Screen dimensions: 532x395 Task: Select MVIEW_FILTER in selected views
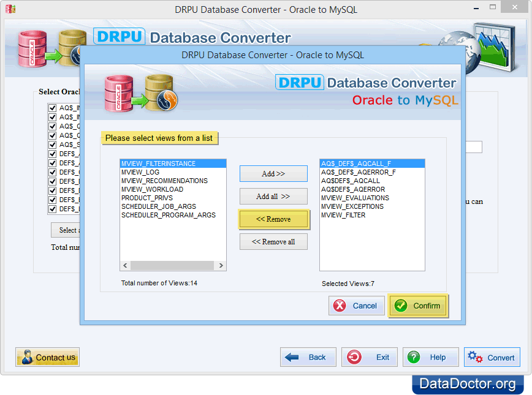click(x=372, y=215)
